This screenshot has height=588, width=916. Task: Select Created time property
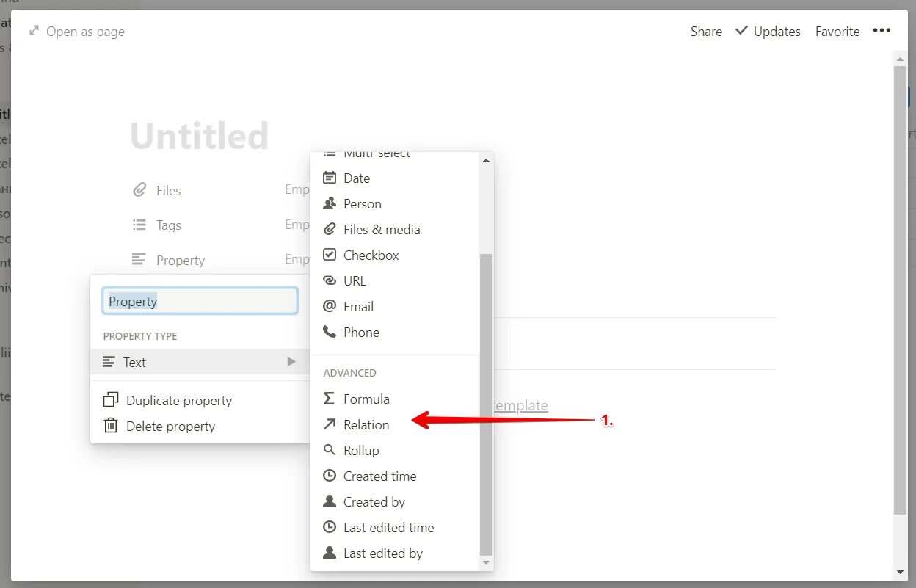click(396, 476)
